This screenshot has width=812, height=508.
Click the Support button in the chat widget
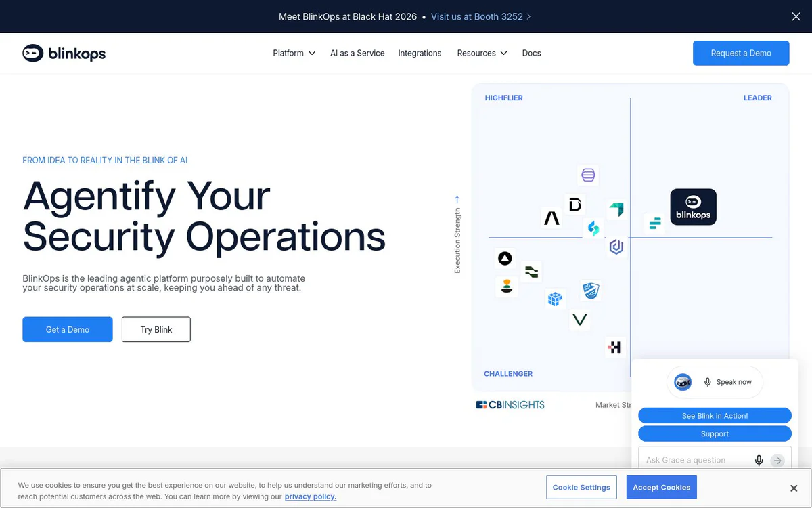715,433
